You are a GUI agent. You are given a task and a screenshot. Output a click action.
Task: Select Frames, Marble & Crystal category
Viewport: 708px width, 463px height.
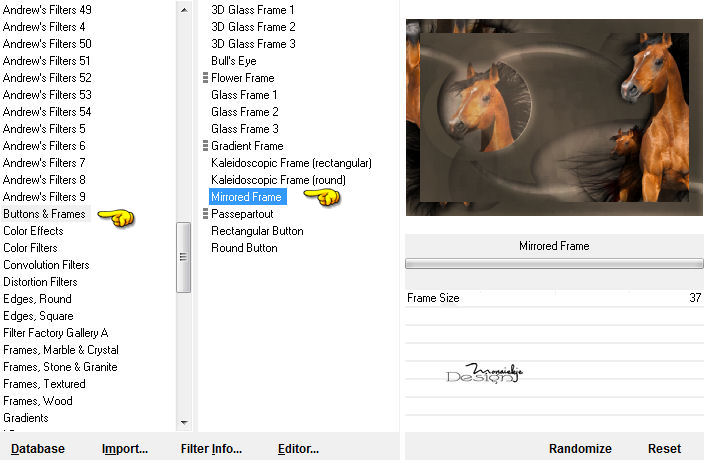(61, 350)
